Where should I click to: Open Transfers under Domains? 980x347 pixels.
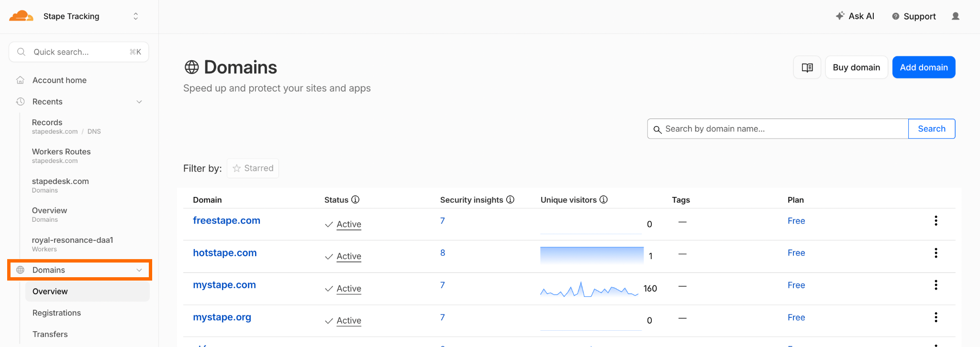pyautogui.click(x=50, y=334)
